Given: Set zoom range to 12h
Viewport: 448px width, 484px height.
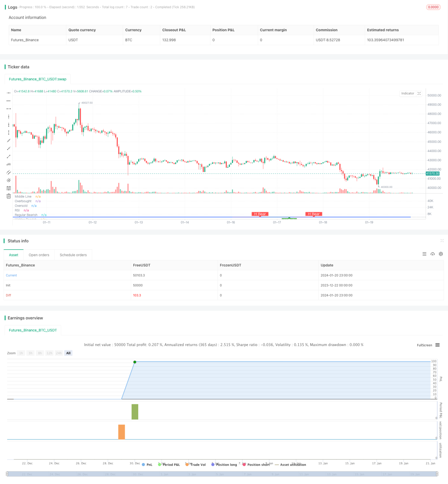Looking at the screenshot, I should [x=49, y=353].
